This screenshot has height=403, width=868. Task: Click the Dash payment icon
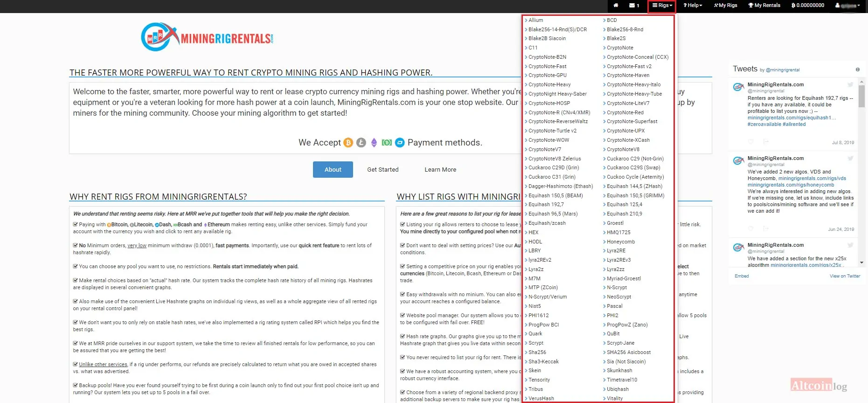click(x=400, y=143)
